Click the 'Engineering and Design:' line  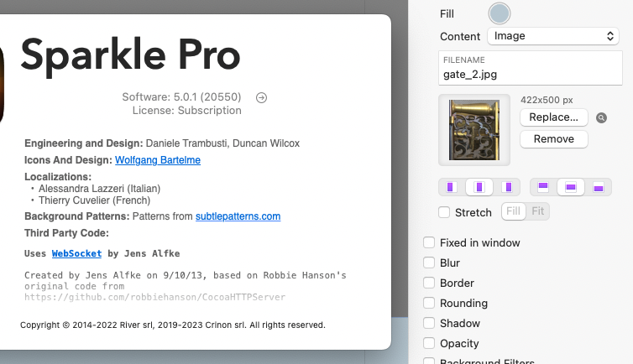[x=162, y=143]
